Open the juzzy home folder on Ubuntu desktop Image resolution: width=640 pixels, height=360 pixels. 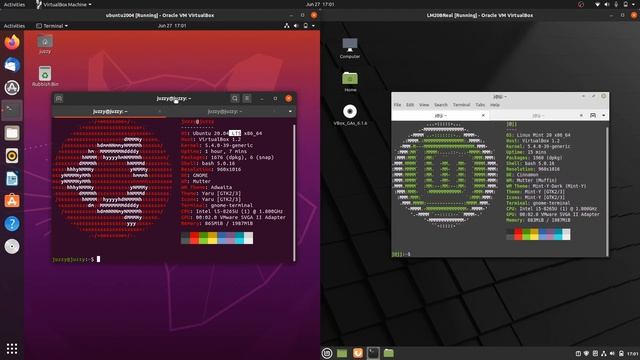click(45, 44)
